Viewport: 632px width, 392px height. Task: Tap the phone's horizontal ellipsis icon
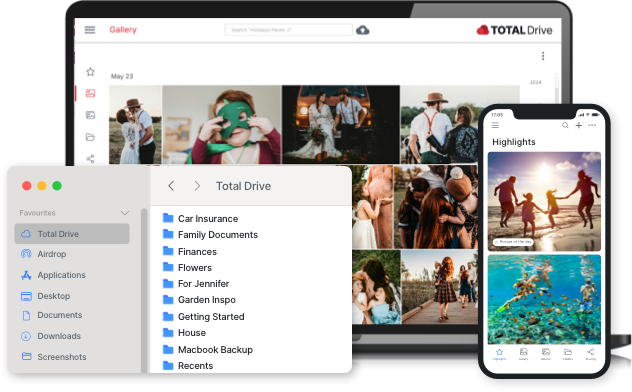click(592, 125)
